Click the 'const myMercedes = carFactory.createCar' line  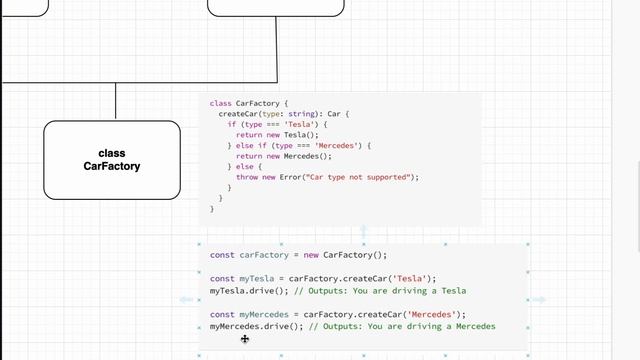pos(338,315)
